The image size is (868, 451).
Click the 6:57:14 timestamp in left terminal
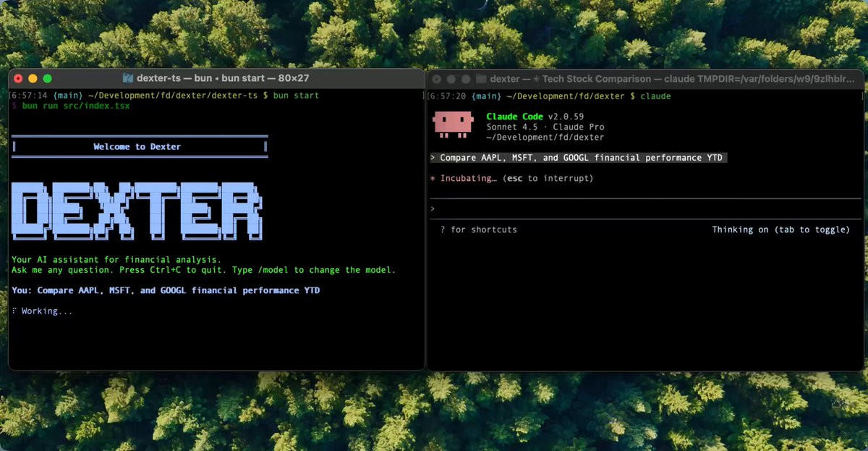coord(30,96)
